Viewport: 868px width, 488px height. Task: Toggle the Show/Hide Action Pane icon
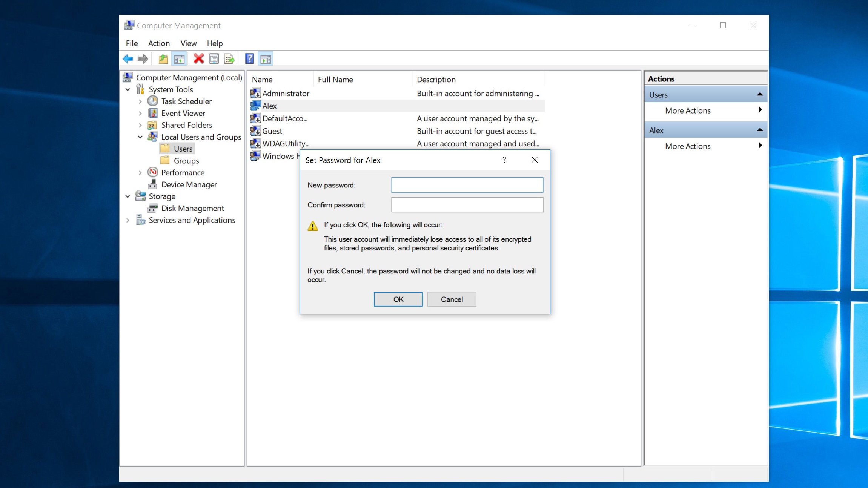[x=266, y=59]
